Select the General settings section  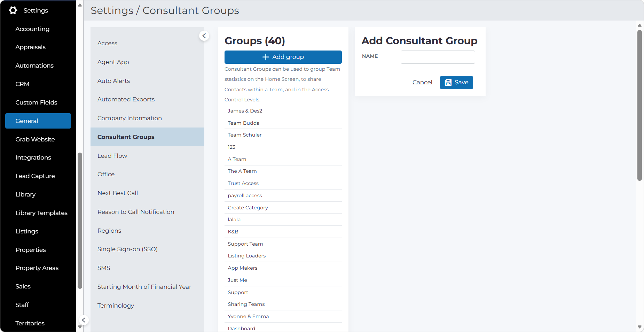[x=38, y=121]
